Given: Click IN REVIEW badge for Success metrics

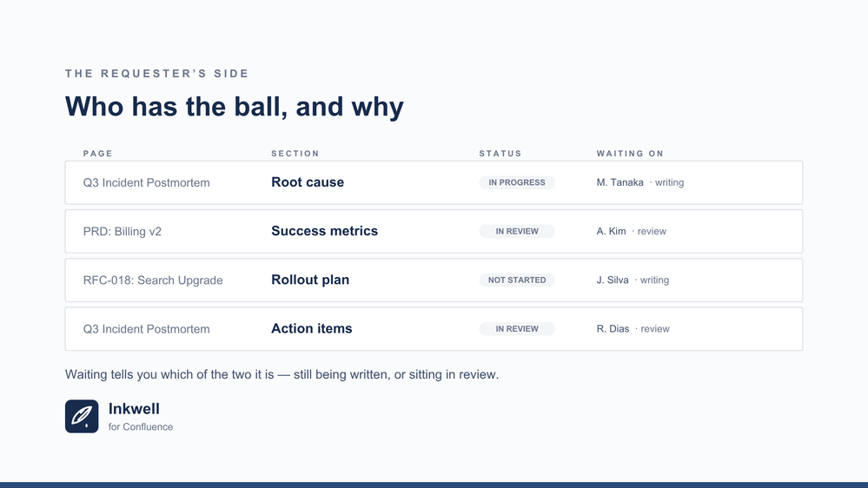Looking at the screenshot, I should click(x=517, y=231).
